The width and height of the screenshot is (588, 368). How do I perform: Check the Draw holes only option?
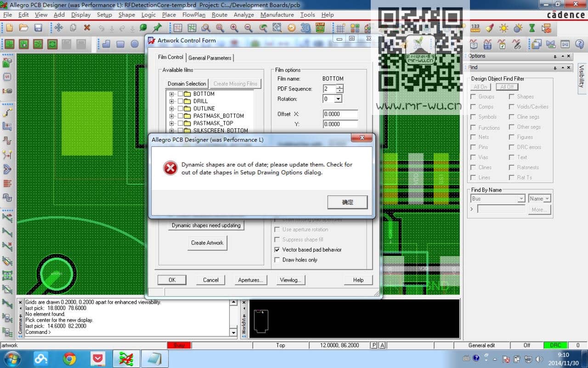(277, 260)
